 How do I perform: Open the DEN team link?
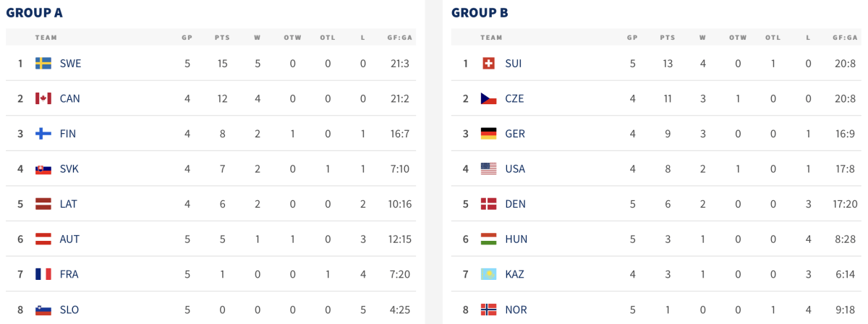click(516, 204)
